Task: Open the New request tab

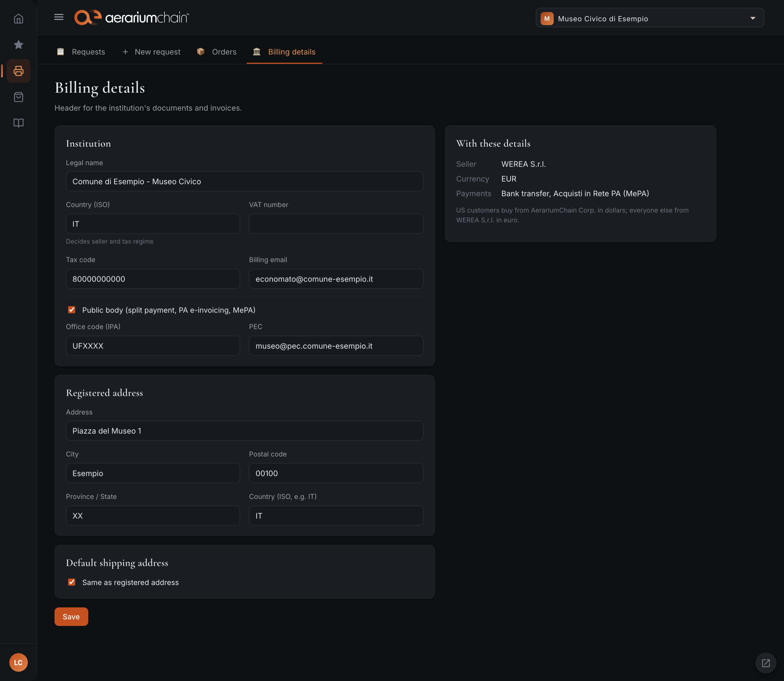Action: pos(151,52)
